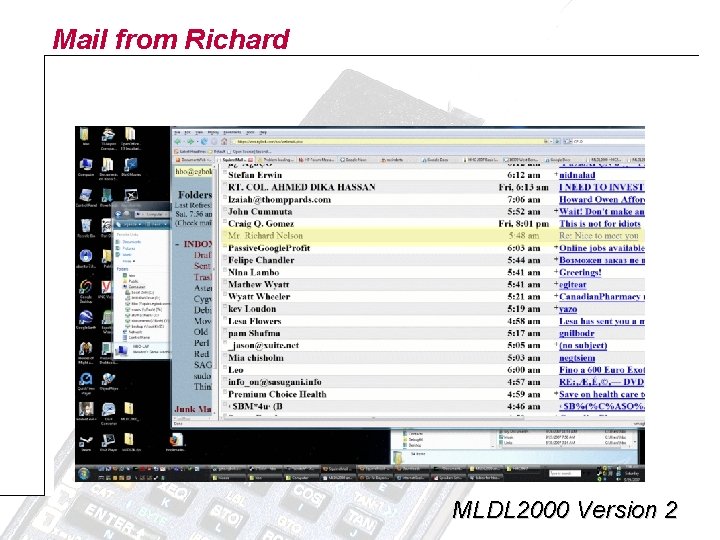
Task: Click the browser Back arrow button
Action: coord(178,141)
